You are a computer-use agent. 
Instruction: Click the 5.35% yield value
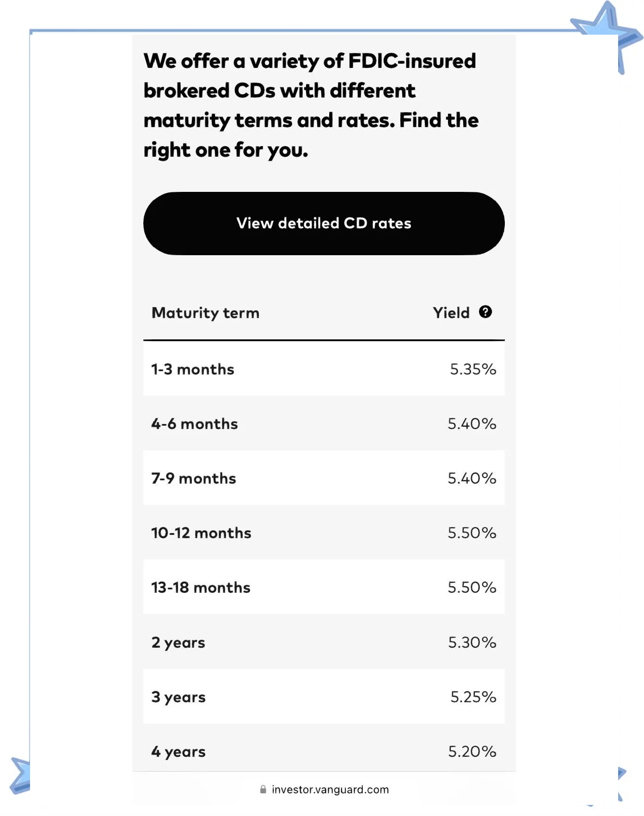(472, 369)
